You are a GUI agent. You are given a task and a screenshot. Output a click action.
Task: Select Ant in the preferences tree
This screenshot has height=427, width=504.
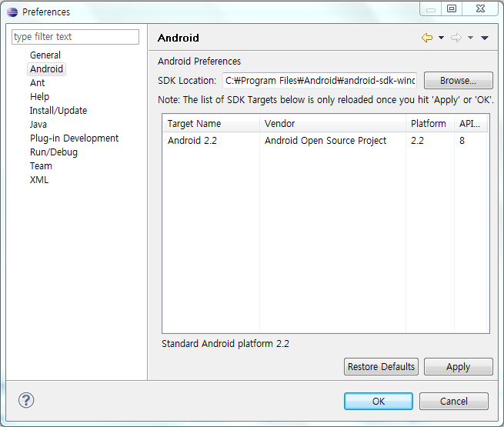tap(37, 83)
